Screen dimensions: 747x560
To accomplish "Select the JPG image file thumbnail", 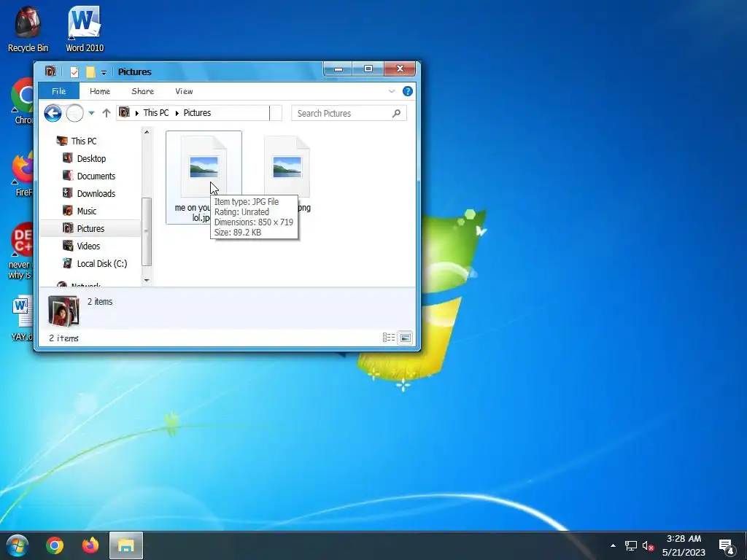I will (204, 167).
